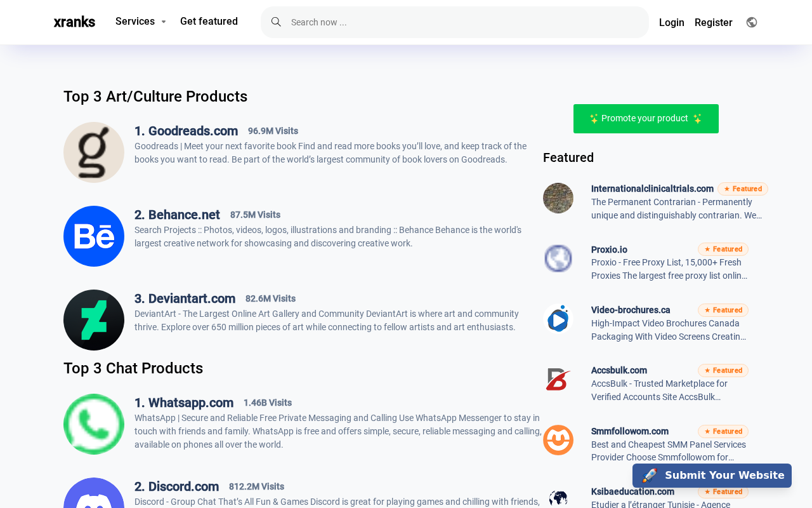Click the Video-brochures.ca play icon
The height and width of the screenshot is (508, 812).
(558, 319)
